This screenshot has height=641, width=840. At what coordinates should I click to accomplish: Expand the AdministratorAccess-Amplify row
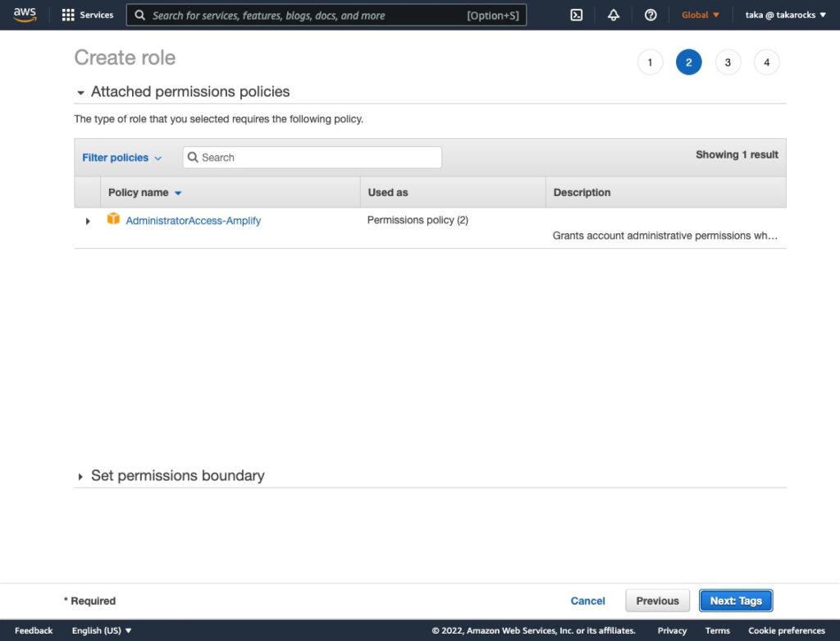(x=88, y=221)
